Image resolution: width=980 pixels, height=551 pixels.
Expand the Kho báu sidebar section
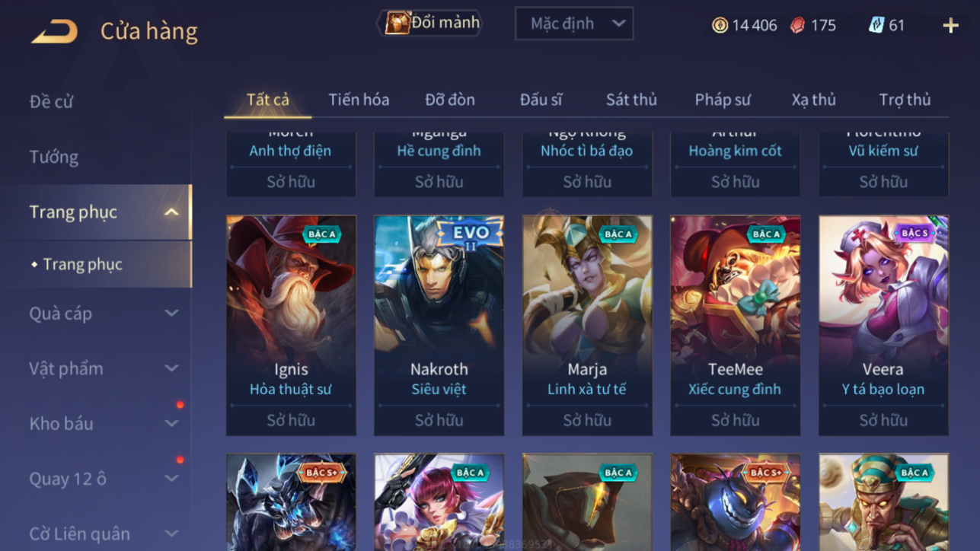click(x=171, y=423)
